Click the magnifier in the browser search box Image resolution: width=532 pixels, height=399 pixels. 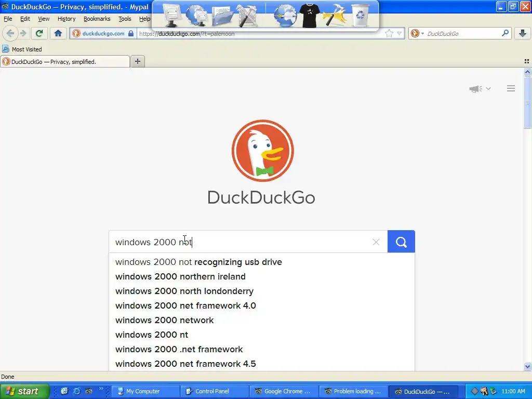[x=505, y=33]
